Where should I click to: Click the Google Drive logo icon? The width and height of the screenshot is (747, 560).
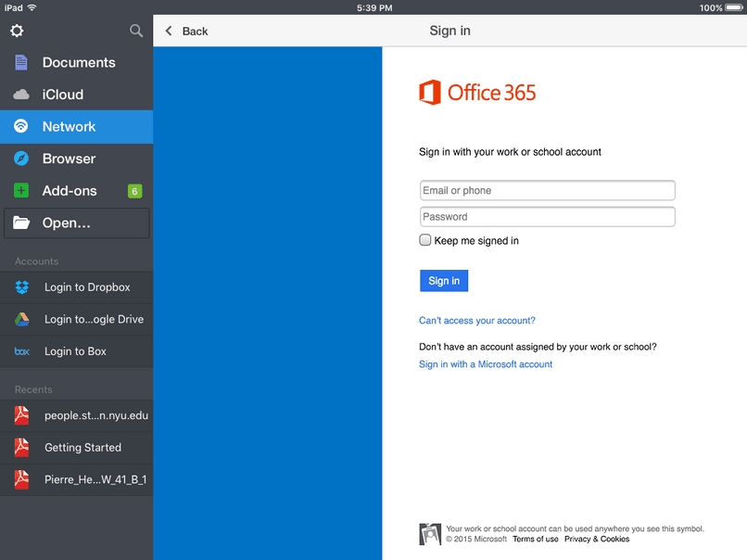coord(22,319)
